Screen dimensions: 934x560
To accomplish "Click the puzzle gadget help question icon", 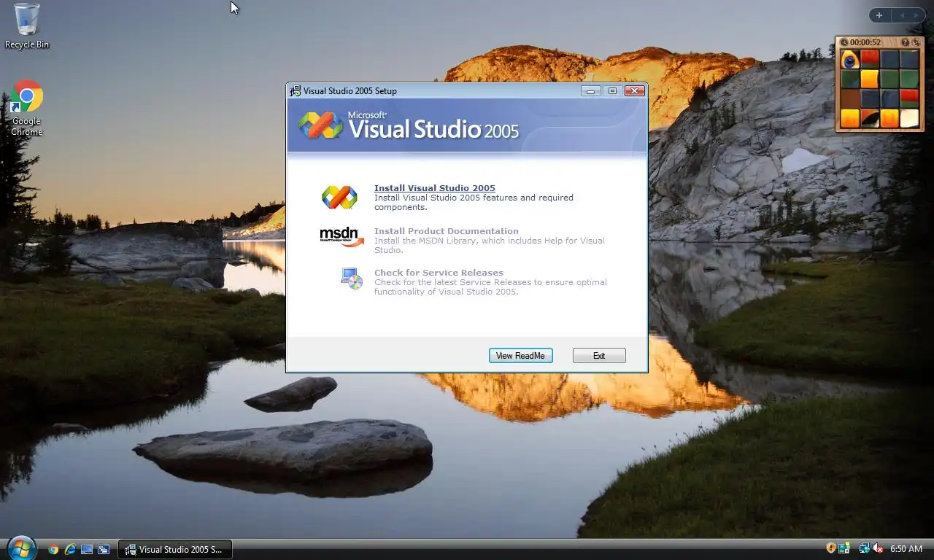I will [905, 43].
